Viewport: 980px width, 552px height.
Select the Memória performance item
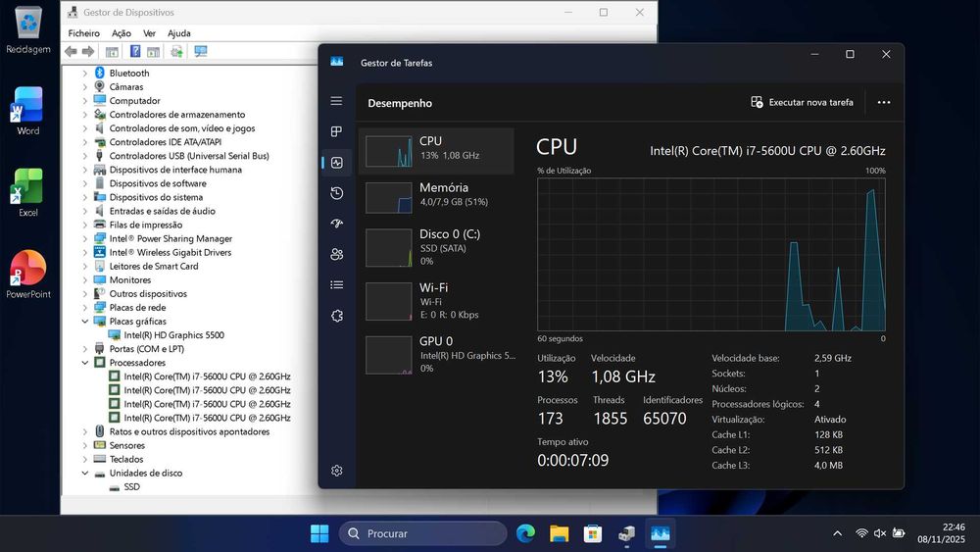[x=436, y=197]
